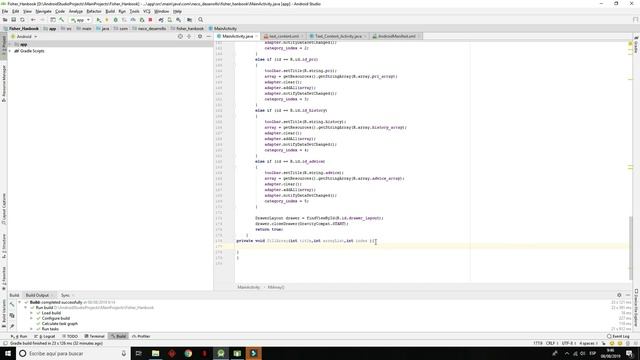This screenshot has height=360, width=640.
Task: Switch to the Sync tab in Build panel
Action: (65, 295)
